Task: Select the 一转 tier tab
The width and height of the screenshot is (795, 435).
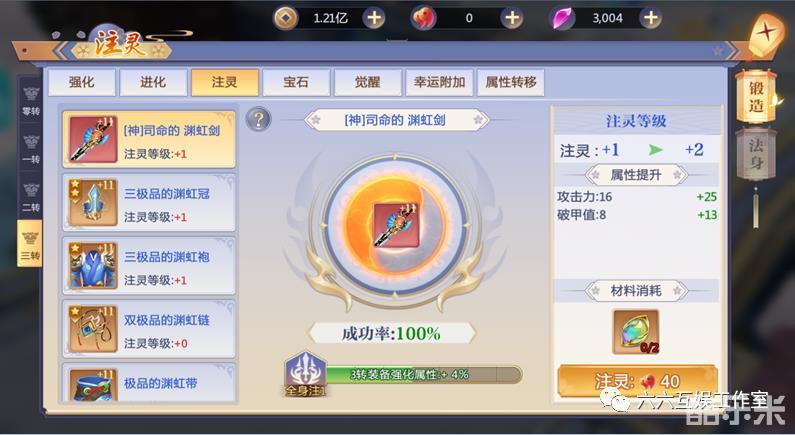Action: pos(30,148)
